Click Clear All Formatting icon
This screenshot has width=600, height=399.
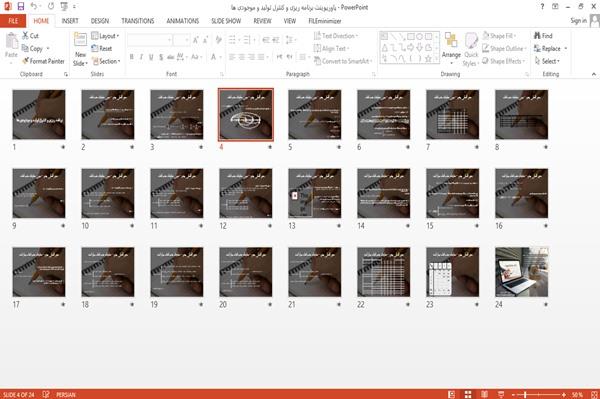pyautogui.click(x=218, y=40)
